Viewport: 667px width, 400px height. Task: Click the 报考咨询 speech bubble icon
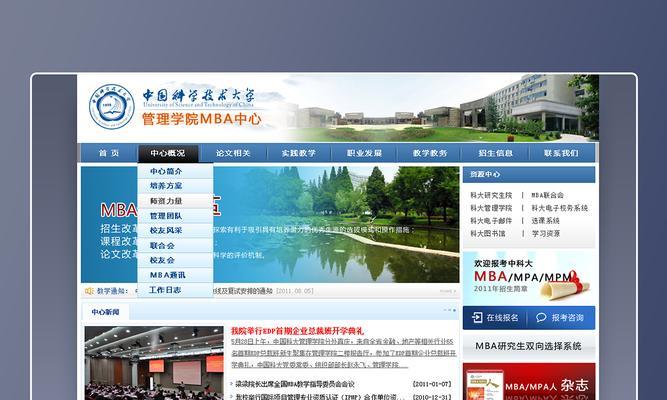coord(541,317)
